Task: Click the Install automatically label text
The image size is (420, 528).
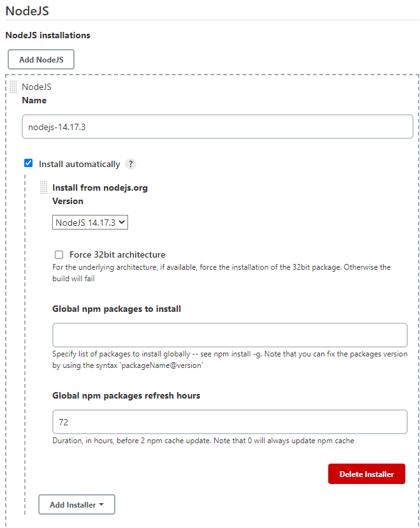Action: click(x=80, y=164)
